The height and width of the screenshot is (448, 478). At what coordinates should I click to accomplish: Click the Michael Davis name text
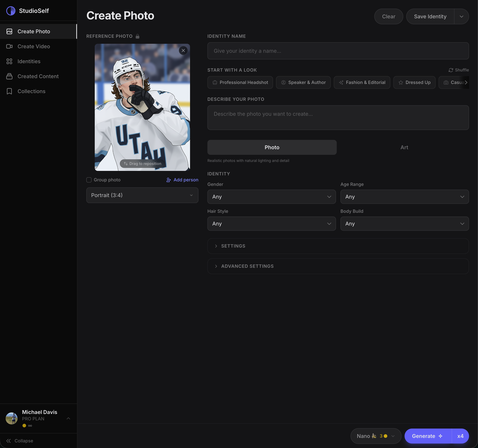click(40, 412)
